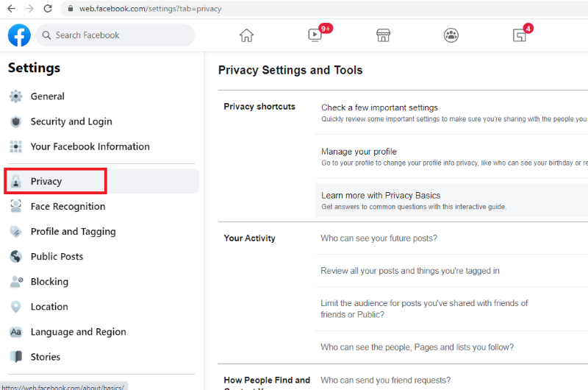Click the URL in address bar
Image resolution: width=588 pixels, height=390 pixels.
pyautogui.click(x=150, y=8)
